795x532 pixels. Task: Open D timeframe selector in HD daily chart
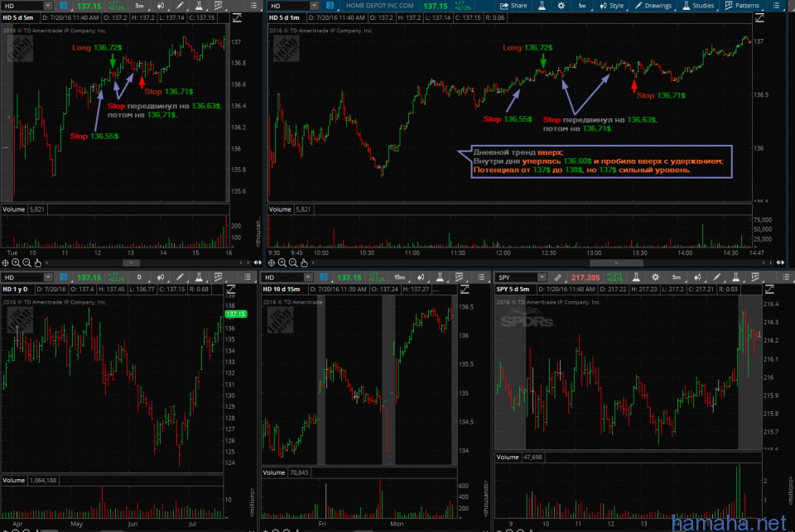pyautogui.click(x=139, y=278)
